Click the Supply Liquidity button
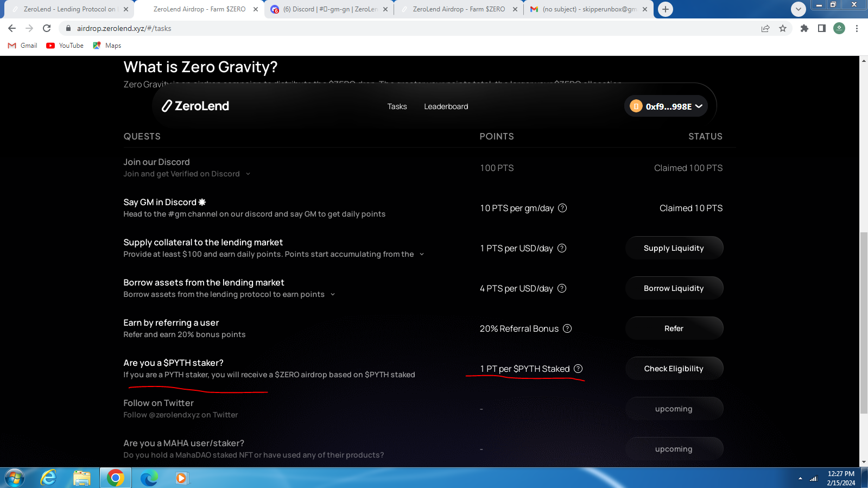This screenshot has width=868, height=488. click(674, 248)
